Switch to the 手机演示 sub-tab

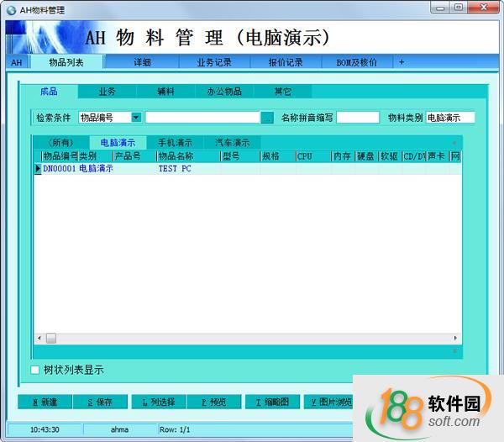(x=175, y=143)
